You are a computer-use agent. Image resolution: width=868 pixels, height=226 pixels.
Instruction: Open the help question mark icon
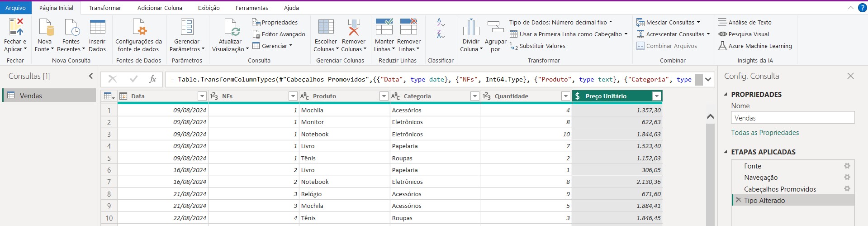click(x=863, y=8)
